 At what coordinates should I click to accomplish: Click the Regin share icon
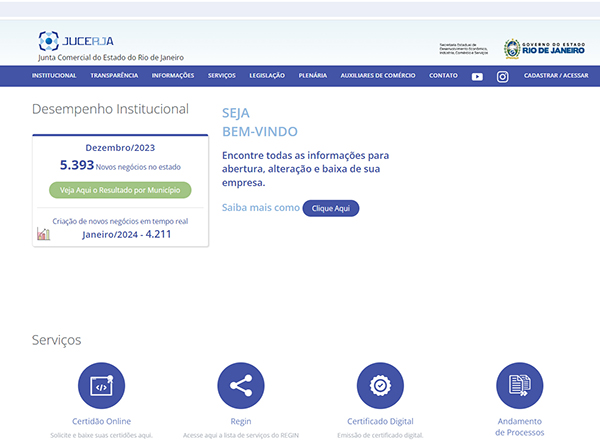241,386
